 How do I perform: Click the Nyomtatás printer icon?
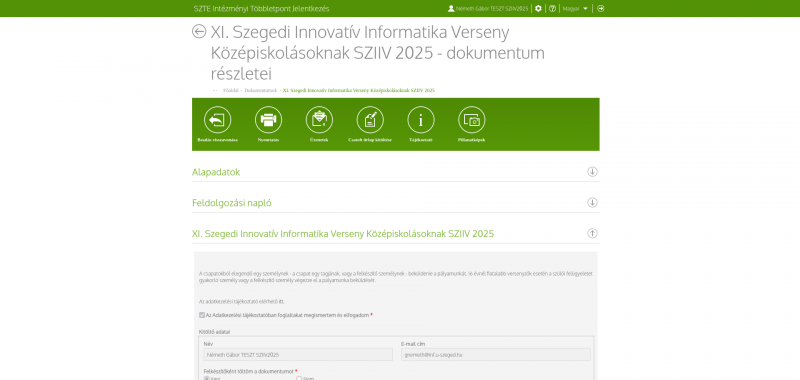click(x=268, y=120)
